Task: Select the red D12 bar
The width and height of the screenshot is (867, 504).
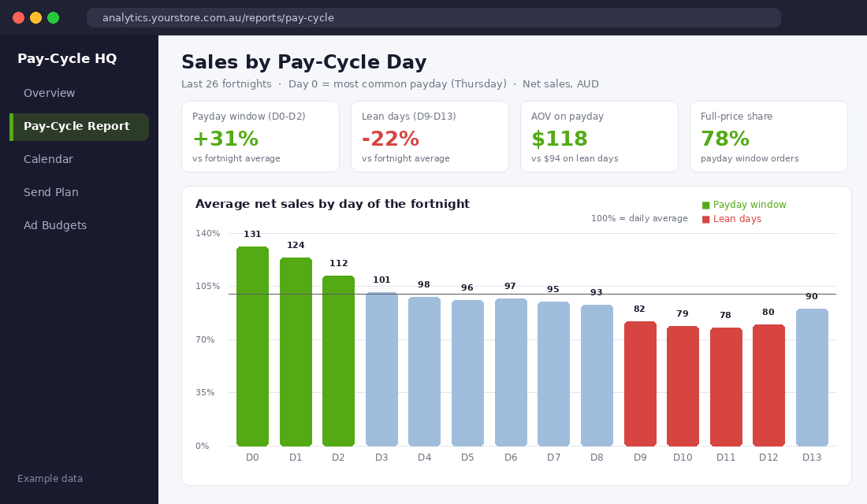Action: [x=768, y=385]
